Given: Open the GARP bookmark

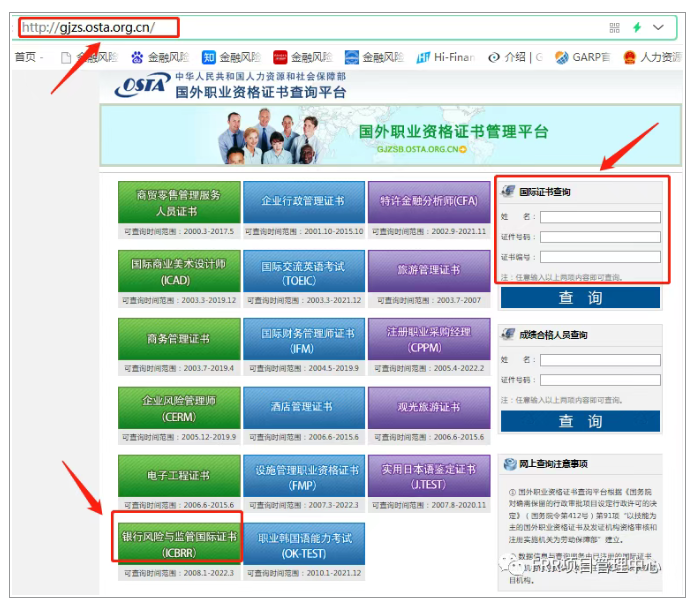Looking at the screenshot, I should click(x=583, y=57).
